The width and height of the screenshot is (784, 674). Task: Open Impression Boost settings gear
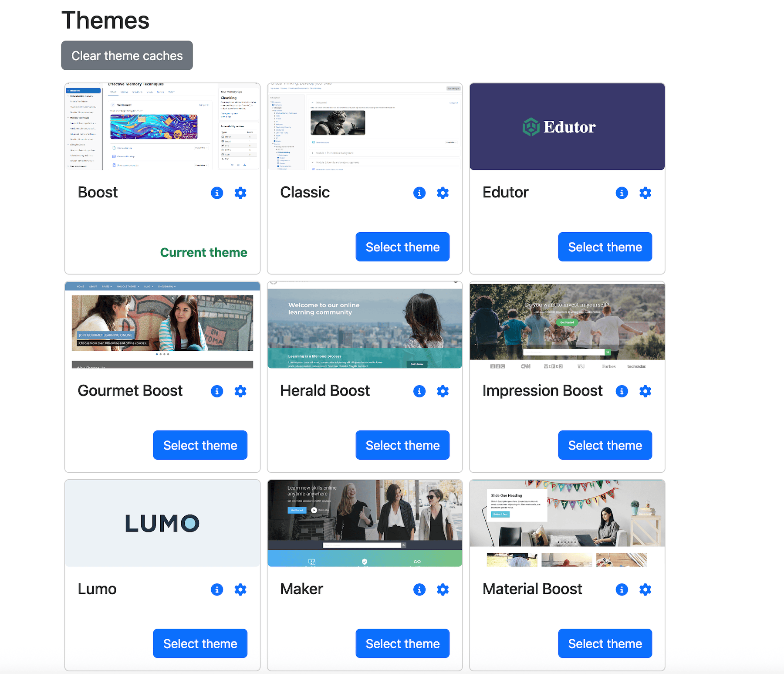(x=645, y=391)
